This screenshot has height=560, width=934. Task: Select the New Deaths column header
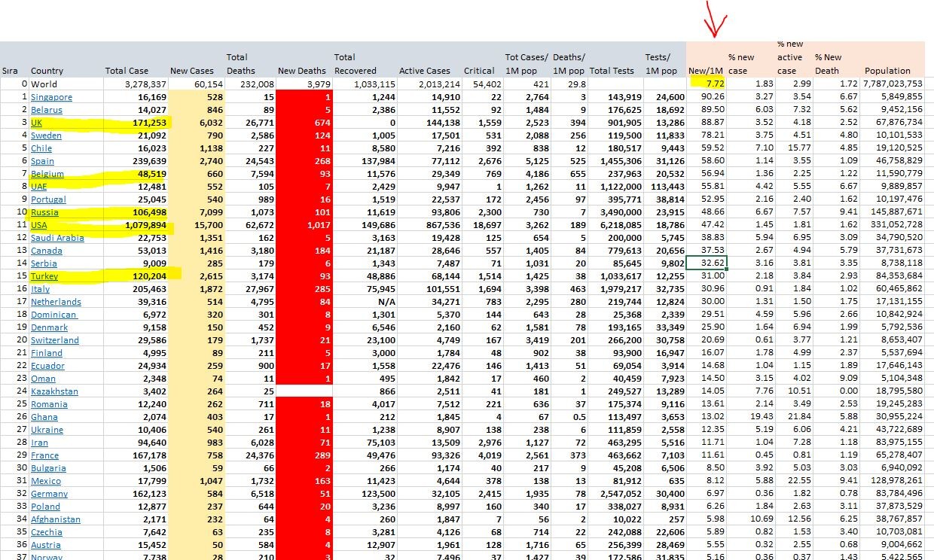click(x=302, y=71)
